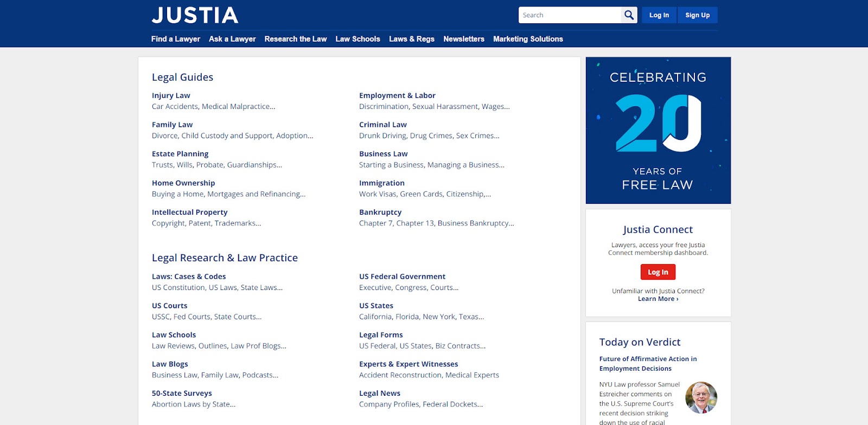Open the Immigration guide
The width and height of the screenshot is (868, 425).
point(381,183)
